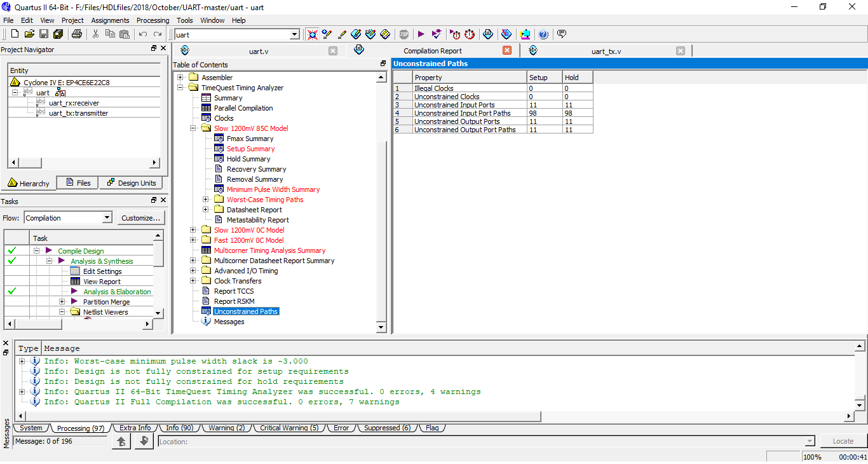The image size is (868, 464).
Task: Click the Print toolbar icon
Action: pyautogui.click(x=77, y=34)
